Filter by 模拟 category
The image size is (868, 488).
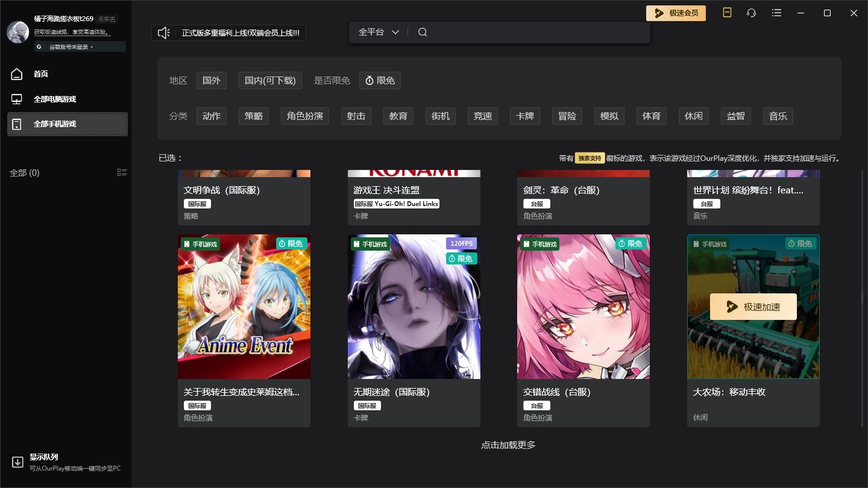pos(609,116)
